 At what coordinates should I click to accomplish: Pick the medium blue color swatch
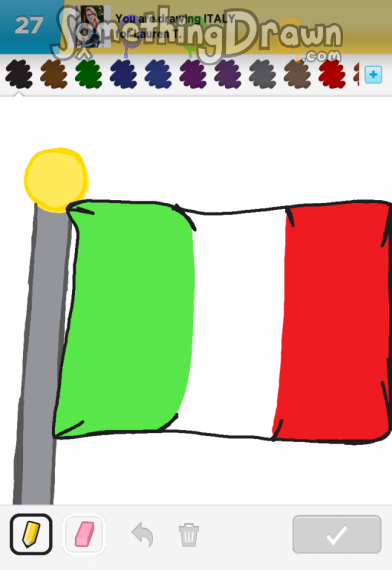(158, 75)
